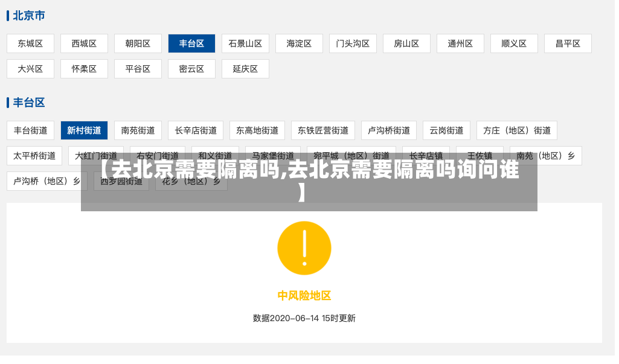Select the 云岗街道 subdistrict

click(446, 130)
